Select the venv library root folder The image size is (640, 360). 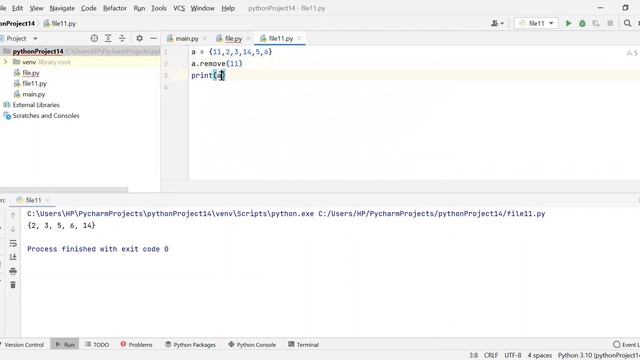(41, 62)
